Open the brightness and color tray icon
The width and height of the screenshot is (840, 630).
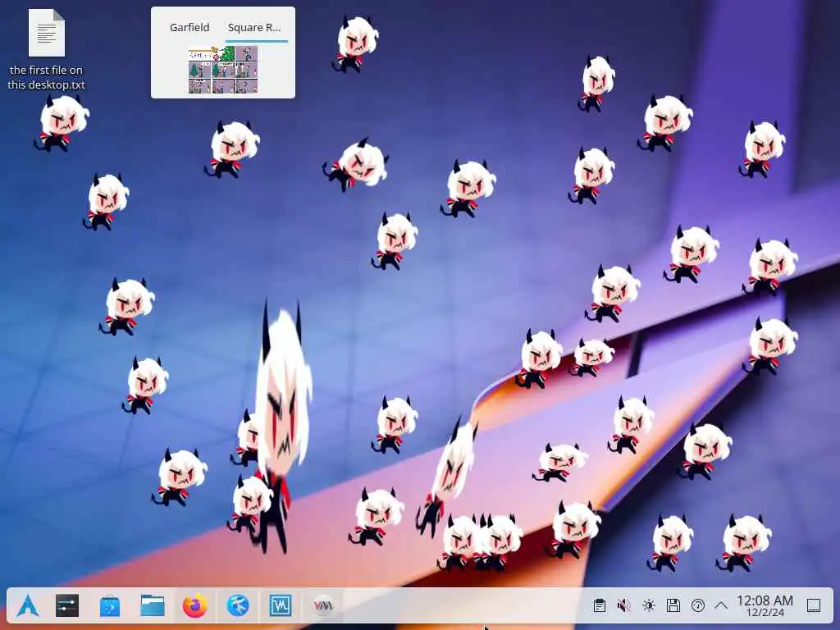tap(649, 606)
